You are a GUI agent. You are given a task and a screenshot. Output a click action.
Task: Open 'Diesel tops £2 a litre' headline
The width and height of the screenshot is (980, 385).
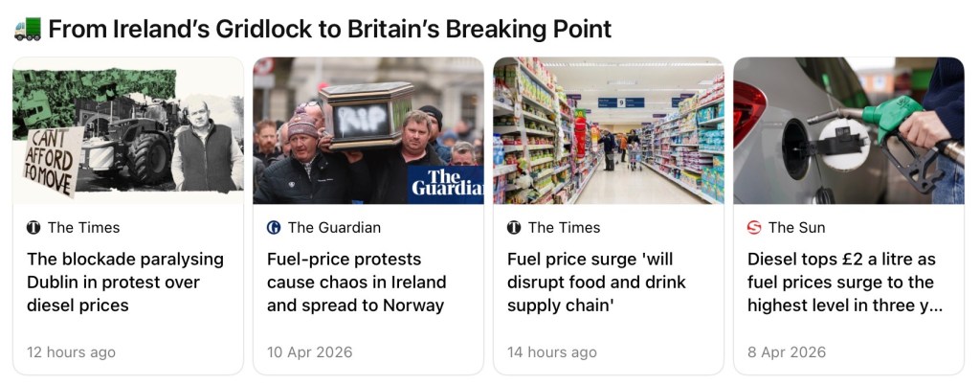(842, 283)
